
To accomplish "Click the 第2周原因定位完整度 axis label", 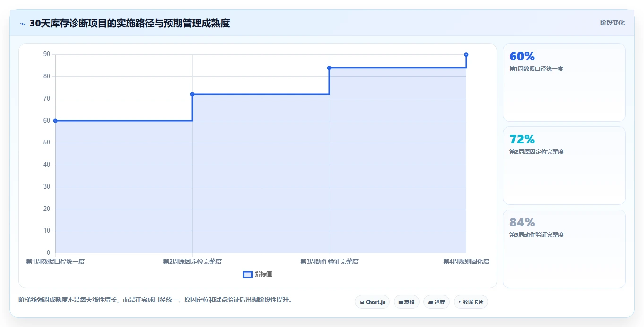I will coord(192,261).
